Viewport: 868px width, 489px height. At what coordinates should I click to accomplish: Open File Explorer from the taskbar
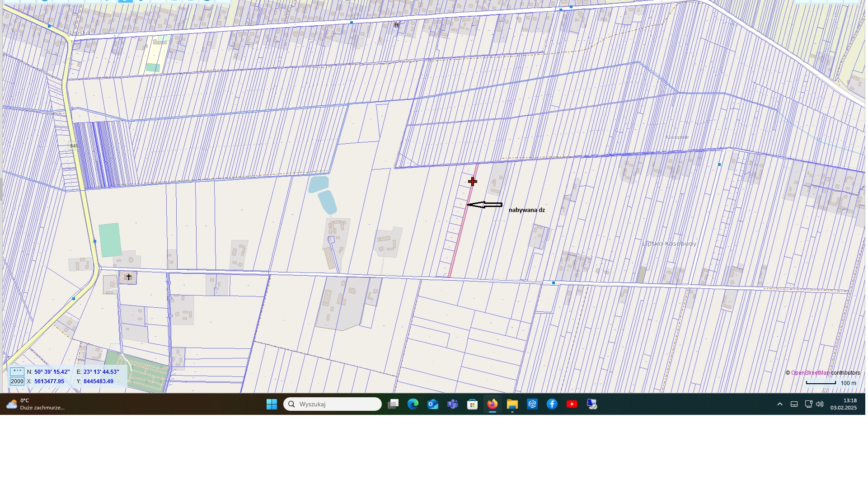(512, 404)
